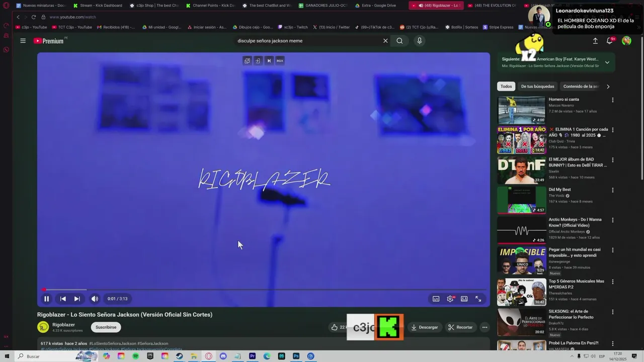Image resolution: width=644 pixels, height=362 pixels.
Task: Start voice search with microphone
Action: pos(419,41)
